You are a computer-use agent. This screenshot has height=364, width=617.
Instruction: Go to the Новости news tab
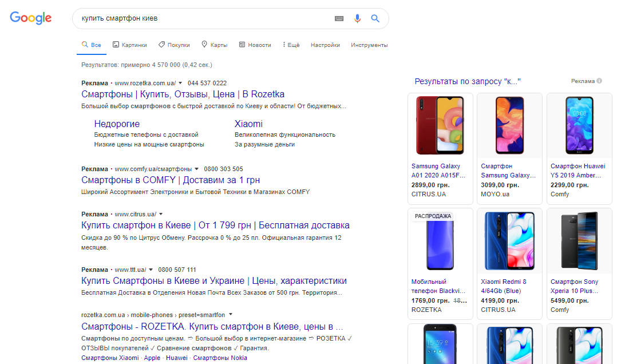coord(255,45)
